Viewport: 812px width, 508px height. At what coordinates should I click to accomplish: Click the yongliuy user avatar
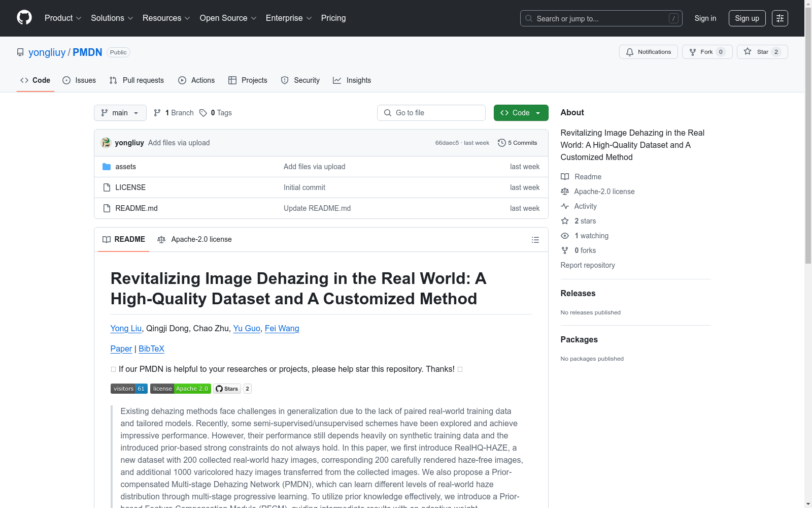(106, 143)
